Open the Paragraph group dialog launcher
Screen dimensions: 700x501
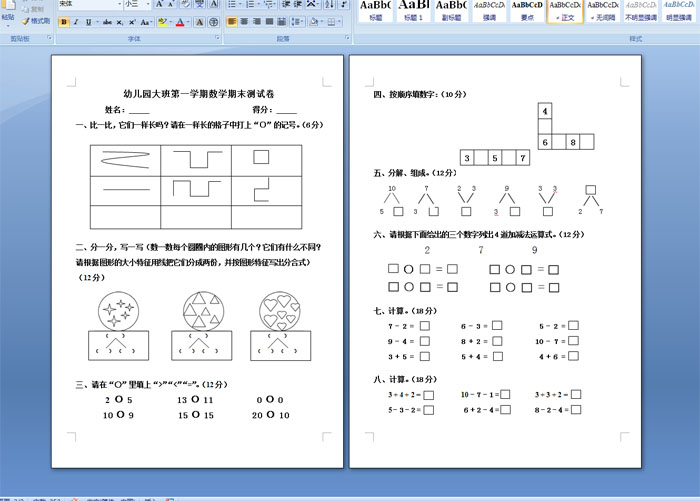(347, 38)
